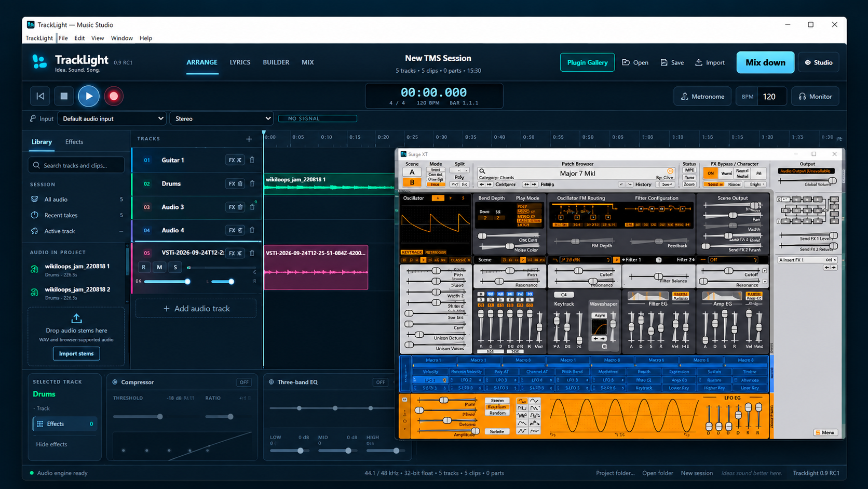Add a track with the Tracks plus icon

point(249,139)
